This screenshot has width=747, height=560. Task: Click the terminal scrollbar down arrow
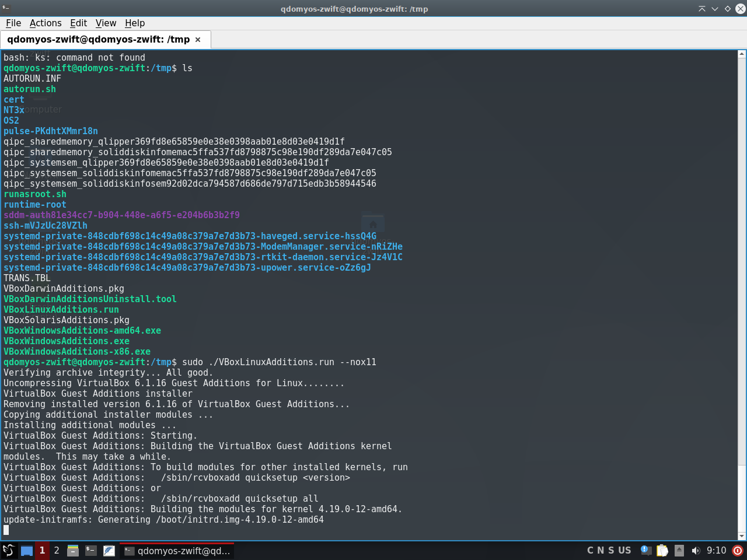pyautogui.click(x=742, y=536)
